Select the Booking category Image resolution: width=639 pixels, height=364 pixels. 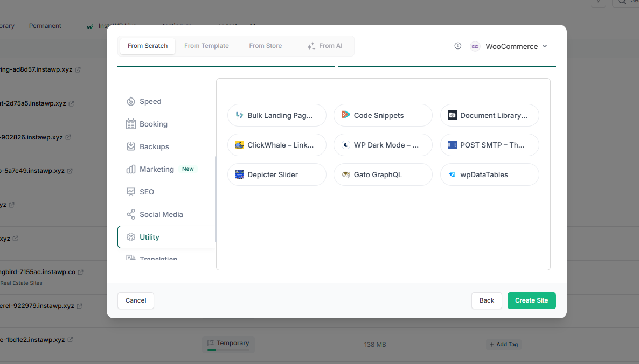165,124
